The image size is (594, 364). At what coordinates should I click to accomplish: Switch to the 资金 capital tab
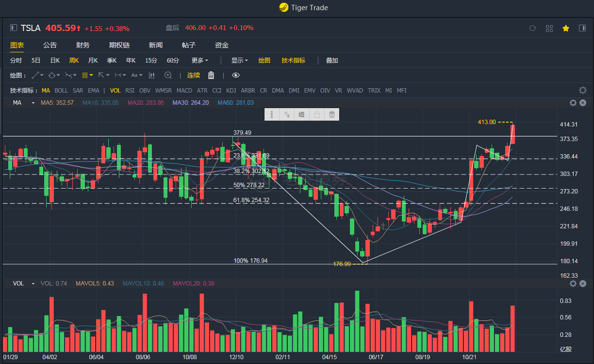click(x=222, y=45)
